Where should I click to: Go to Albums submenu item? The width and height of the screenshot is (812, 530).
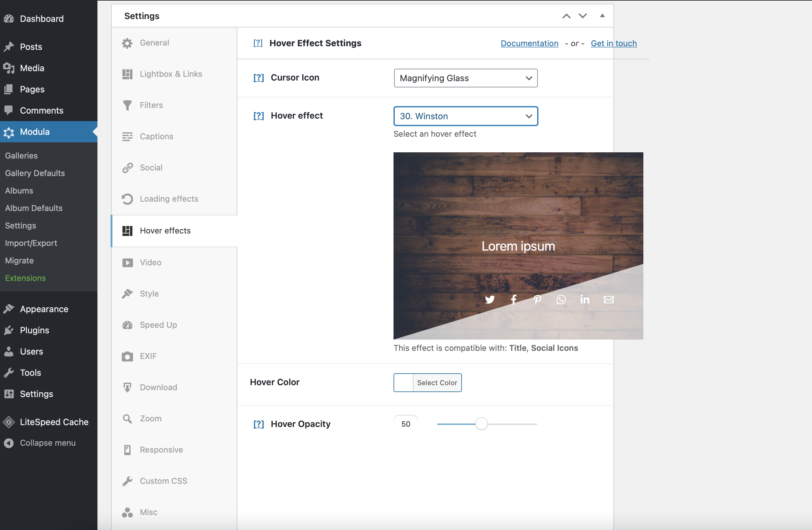click(19, 191)
